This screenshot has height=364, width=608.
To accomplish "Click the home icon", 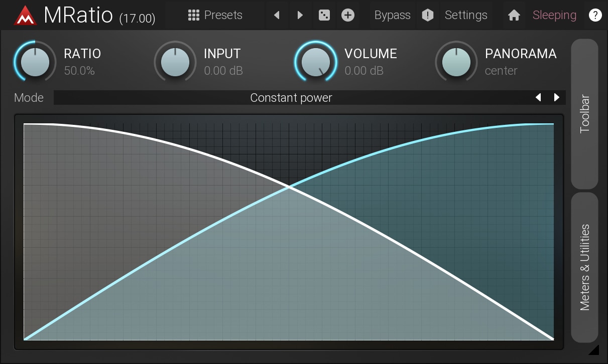I will (514, 15).
